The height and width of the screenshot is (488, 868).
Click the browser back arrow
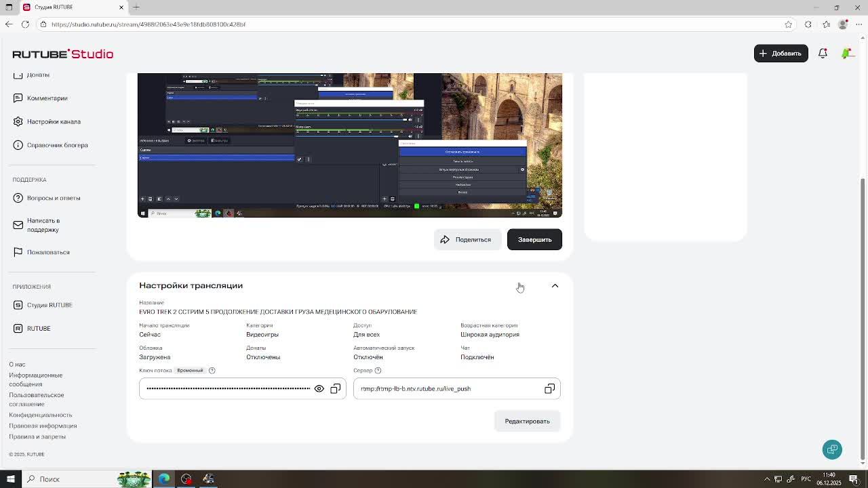pyautogui.click(x=9, y=24)
